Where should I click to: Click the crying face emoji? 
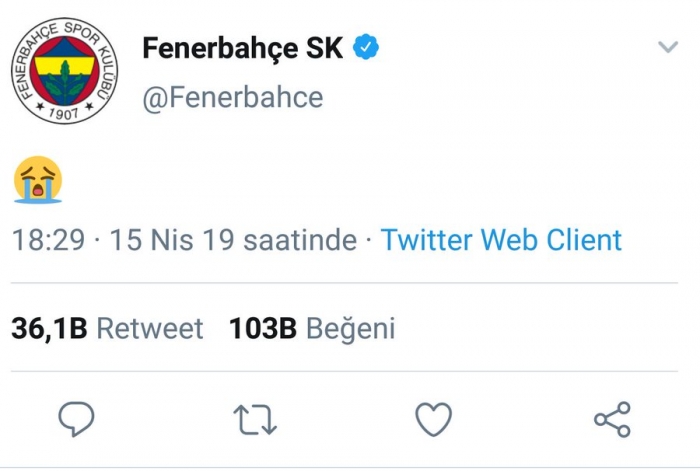pyautogui.click(x=38, y=180)
